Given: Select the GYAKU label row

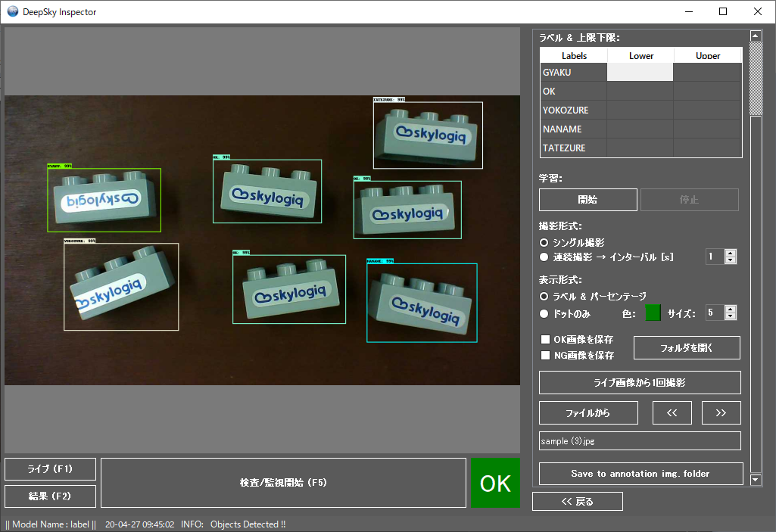Looking at the screenshot, I should pyautogui.click(x=574, y=72).
